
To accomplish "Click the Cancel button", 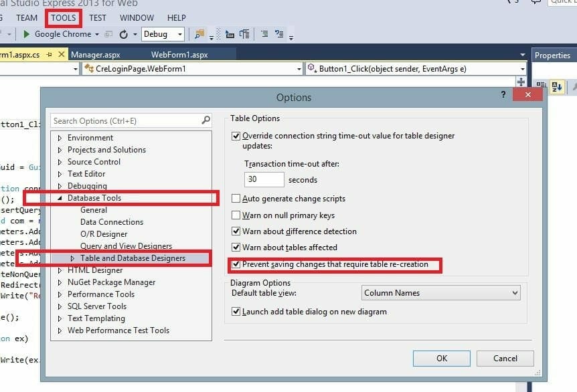I will pyautogui.click(x=505, y=358).
